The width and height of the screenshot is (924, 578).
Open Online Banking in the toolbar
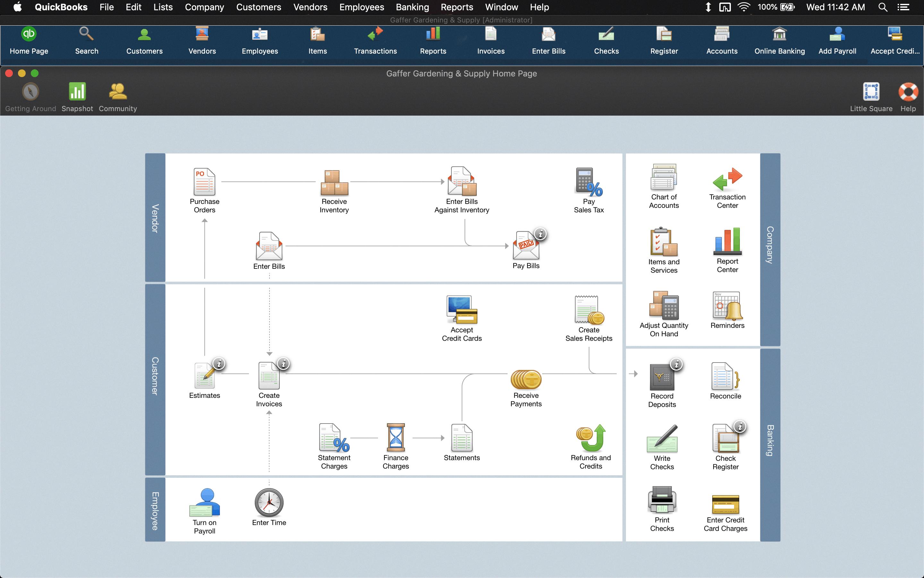779,41
